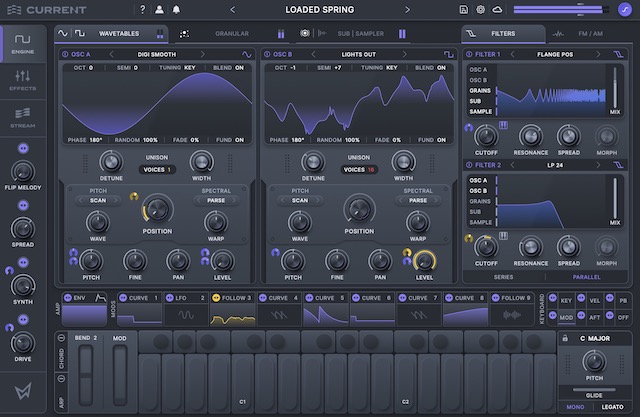Open the Stream page in sidebar
The width and height of the screenshot is (640, 417).
click(21, 118)
